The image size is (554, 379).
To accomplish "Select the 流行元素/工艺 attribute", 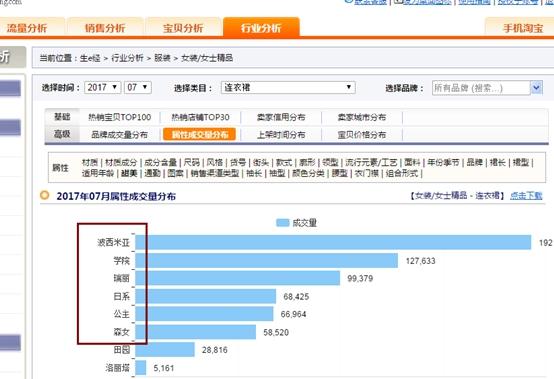I will [371, 162].
